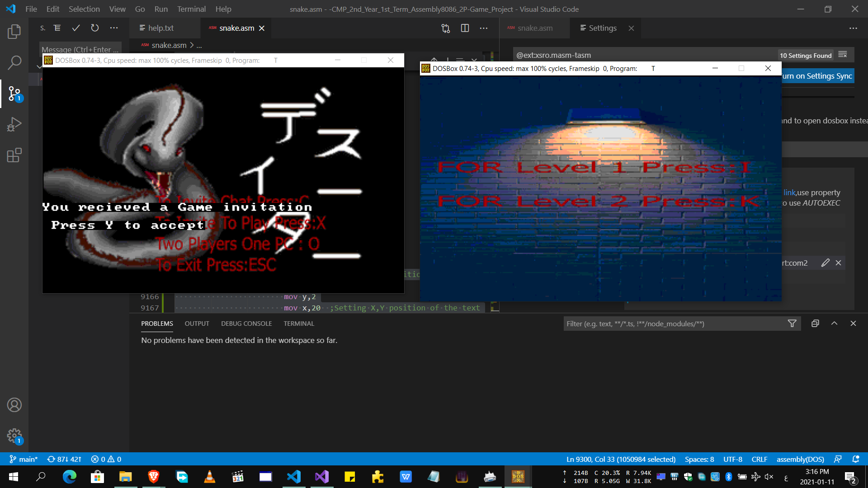The image size is (868, 488).
Task: Open the main* branch picker
Action: click(x=24, y=459)
